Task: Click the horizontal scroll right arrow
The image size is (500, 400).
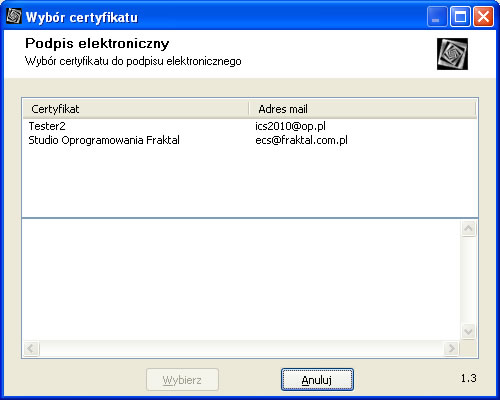Action: [451, 349]
